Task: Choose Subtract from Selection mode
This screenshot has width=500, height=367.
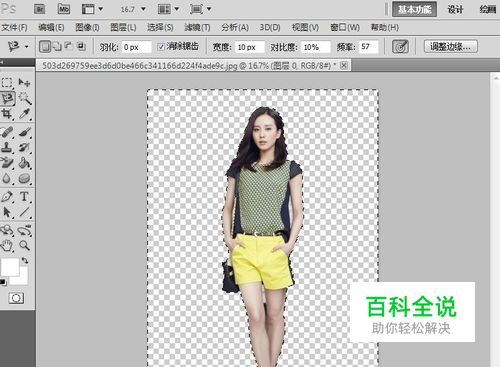Action: click(x=69, y=46)
